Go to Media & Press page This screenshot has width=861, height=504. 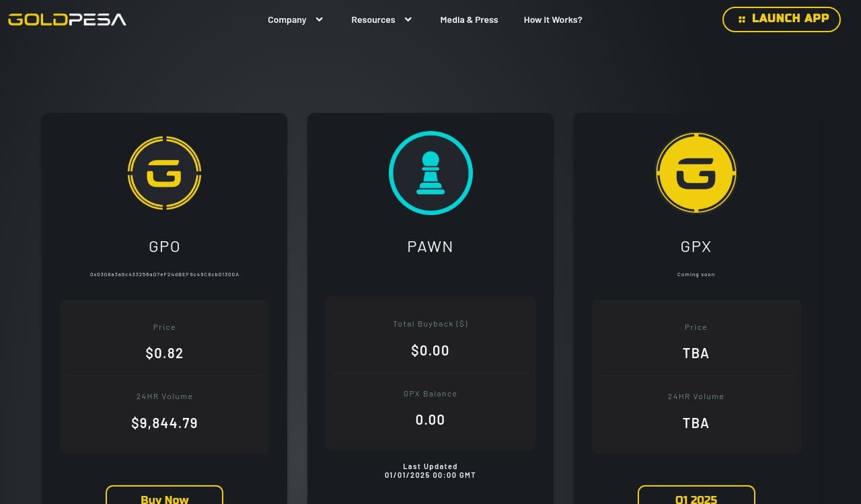(469, 20)
